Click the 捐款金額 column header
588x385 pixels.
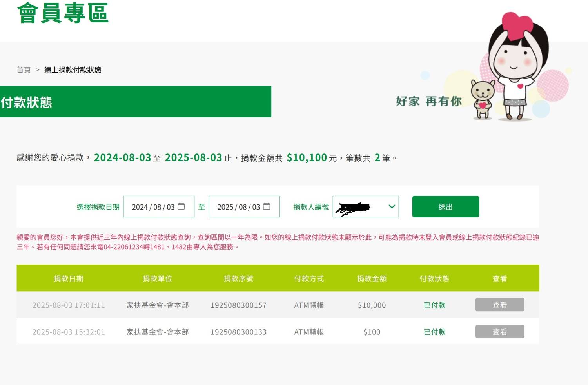click(372, 279)
